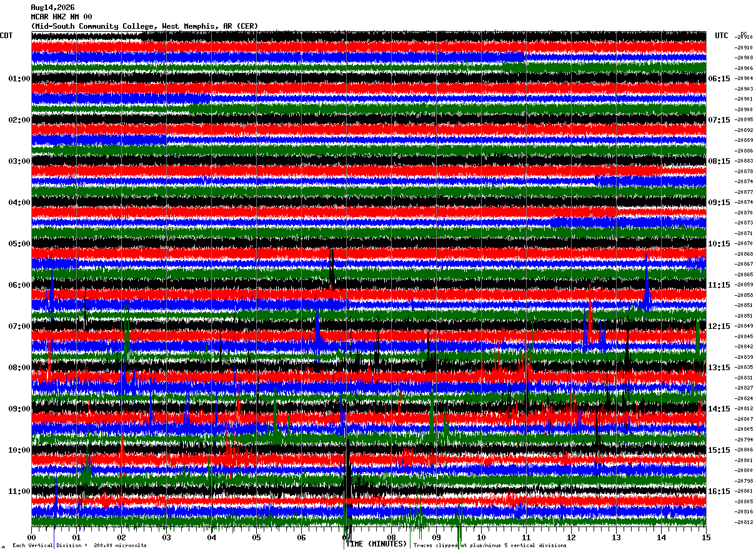Click minute tick 07 on time axis
Screen dimensions: 756x554
pos(346,537)
